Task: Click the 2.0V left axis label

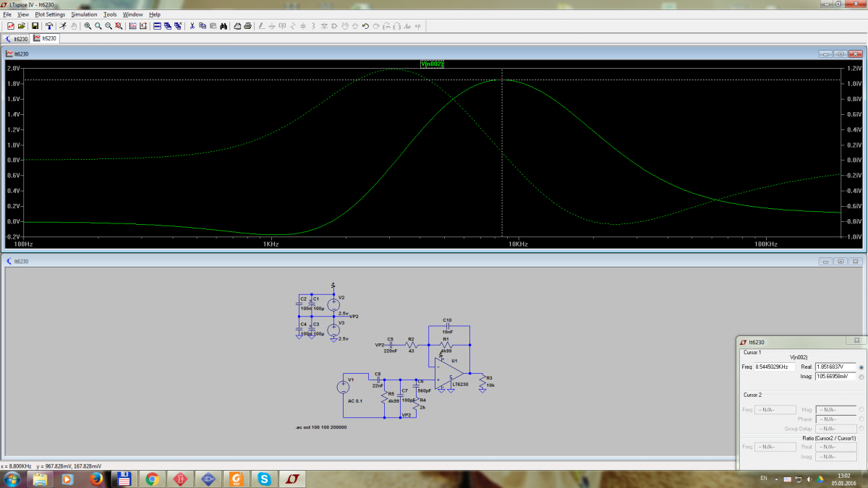Action: (x=12, y=68)
